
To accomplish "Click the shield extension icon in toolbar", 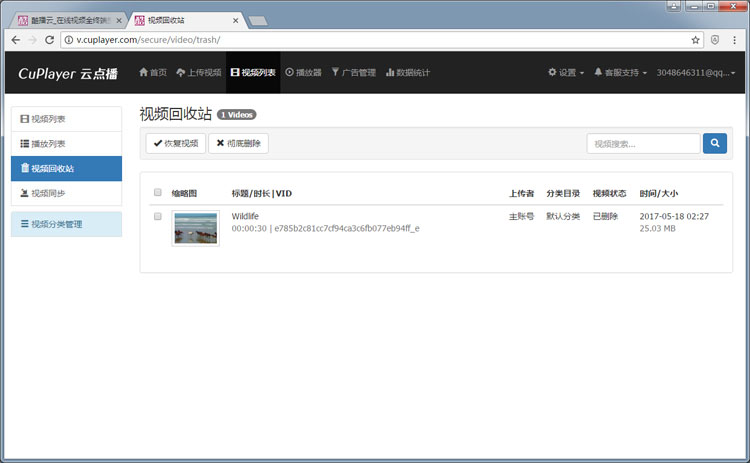I will pyautogui.click(x=715, y=40).
